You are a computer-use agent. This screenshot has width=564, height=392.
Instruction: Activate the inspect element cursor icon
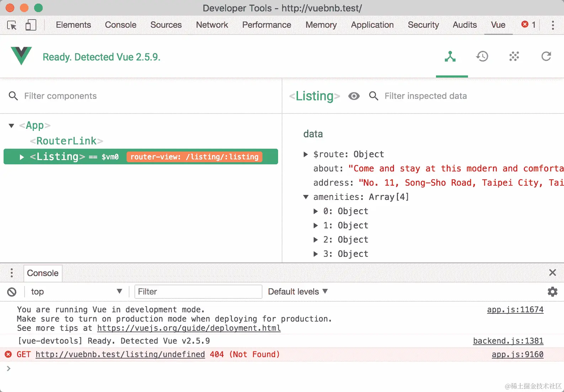pos(12,25)
